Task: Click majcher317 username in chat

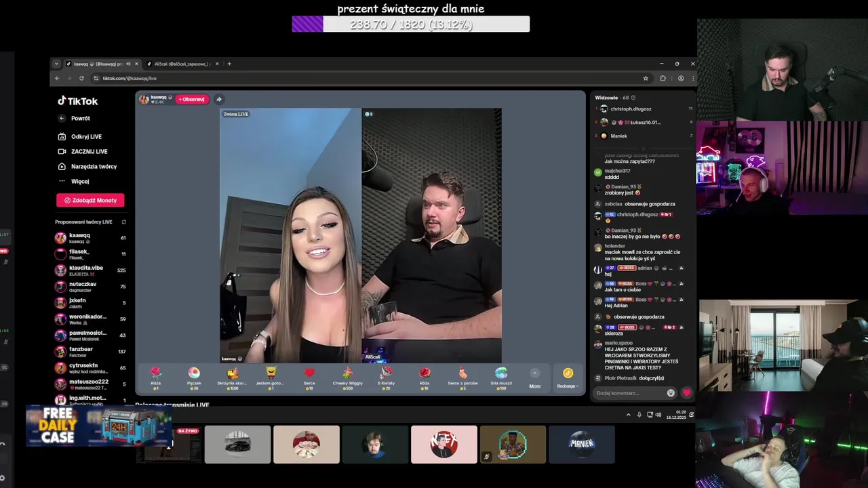Action: pos(617,171)
